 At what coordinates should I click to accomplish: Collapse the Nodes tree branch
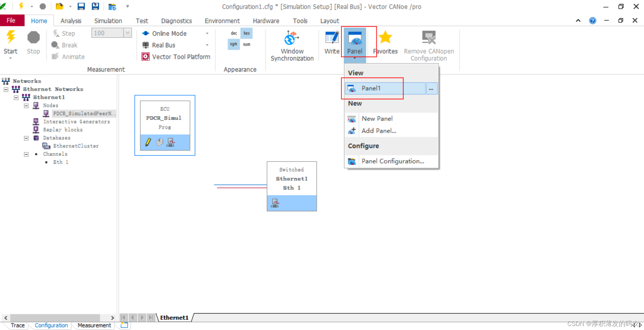point(26,106)
